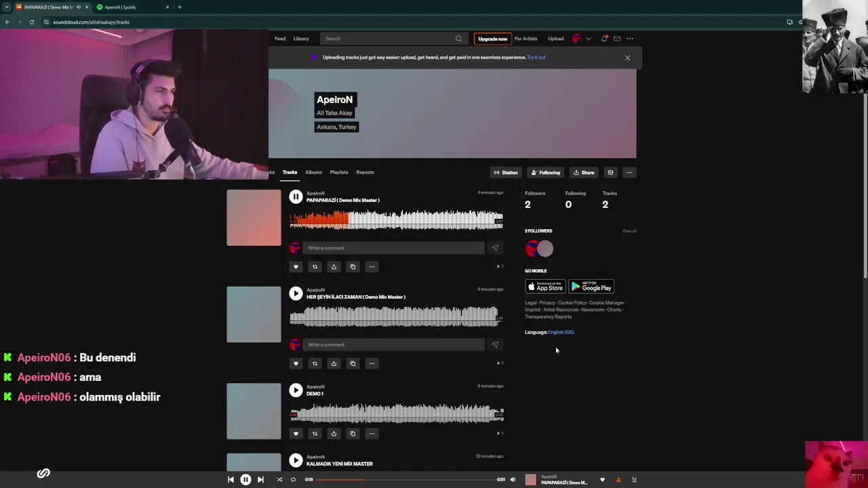Write a comment on HER ŞEYİN İLACI ZAMAN
The width and height of the screenshot is (868, 488).
pyautogui.click(x=393, y=345)
